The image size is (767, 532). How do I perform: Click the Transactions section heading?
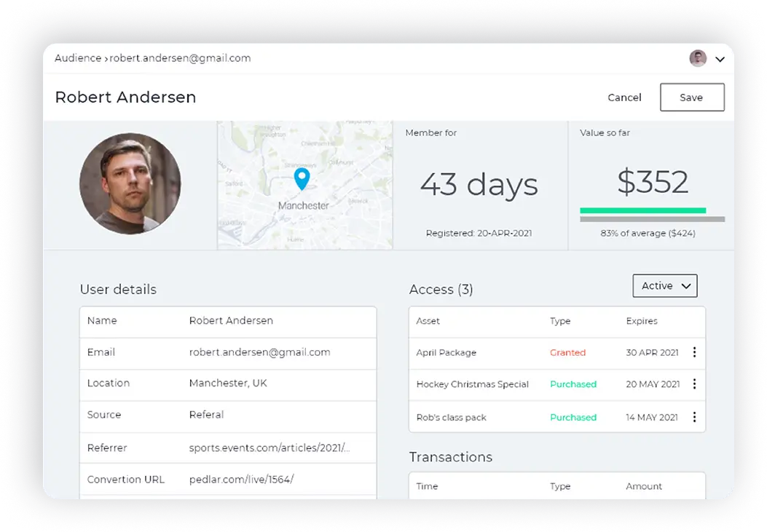pos(451,457)
